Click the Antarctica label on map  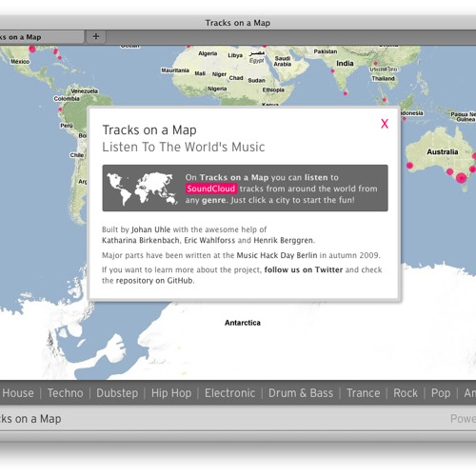243,323
